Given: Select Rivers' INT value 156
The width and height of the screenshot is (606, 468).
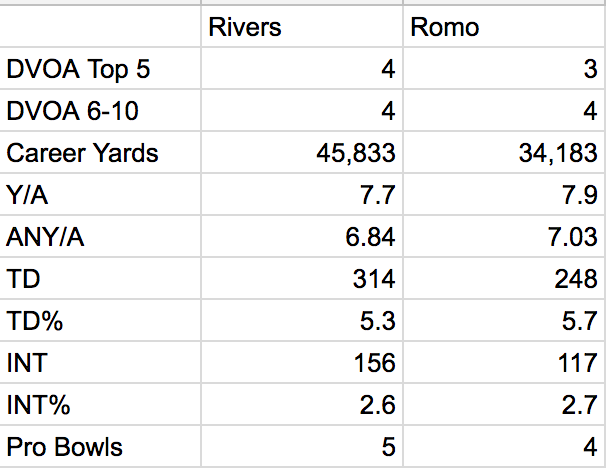Looking at the screenshot, I should (302, 362).
